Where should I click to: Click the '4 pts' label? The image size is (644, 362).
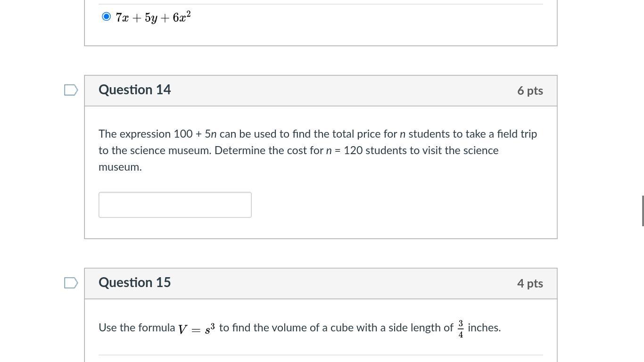(530, 283)
